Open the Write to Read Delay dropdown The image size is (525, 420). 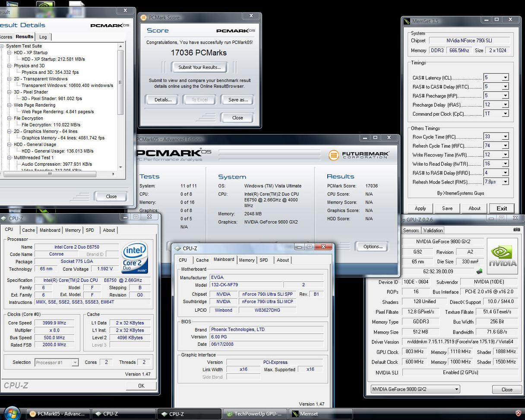(x=505, y=164)
